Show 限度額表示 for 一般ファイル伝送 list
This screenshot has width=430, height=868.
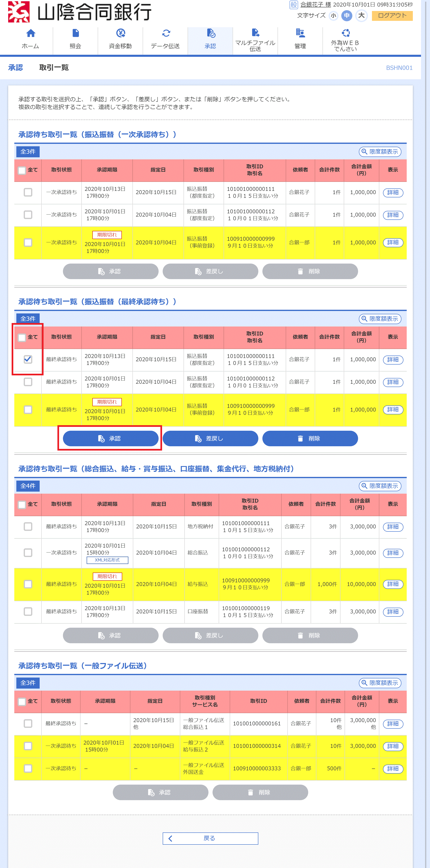(380, 683)
